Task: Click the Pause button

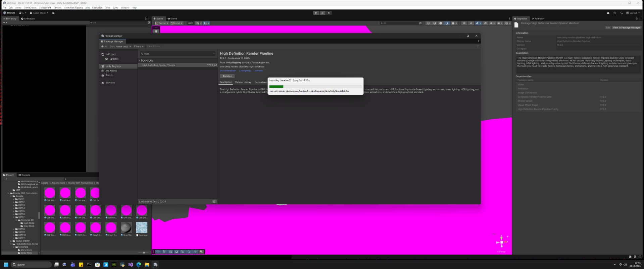Action: click(323, 13)
